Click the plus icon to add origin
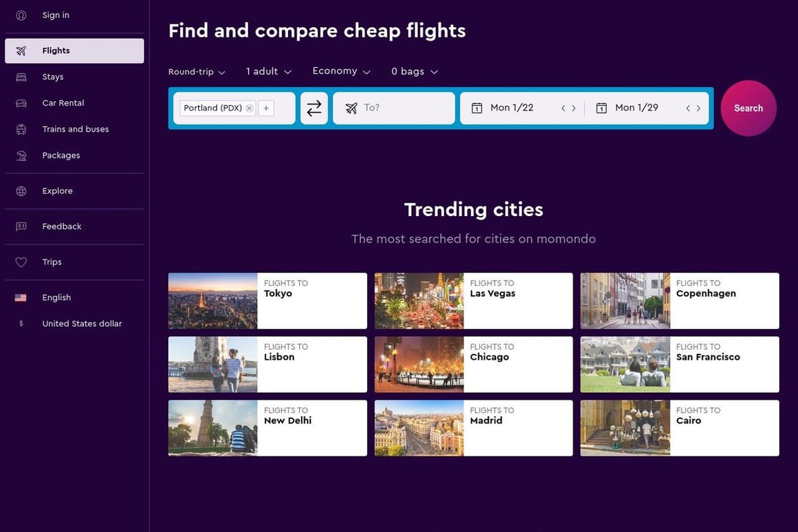Screen dimensions: 798x532 [266, 108]
